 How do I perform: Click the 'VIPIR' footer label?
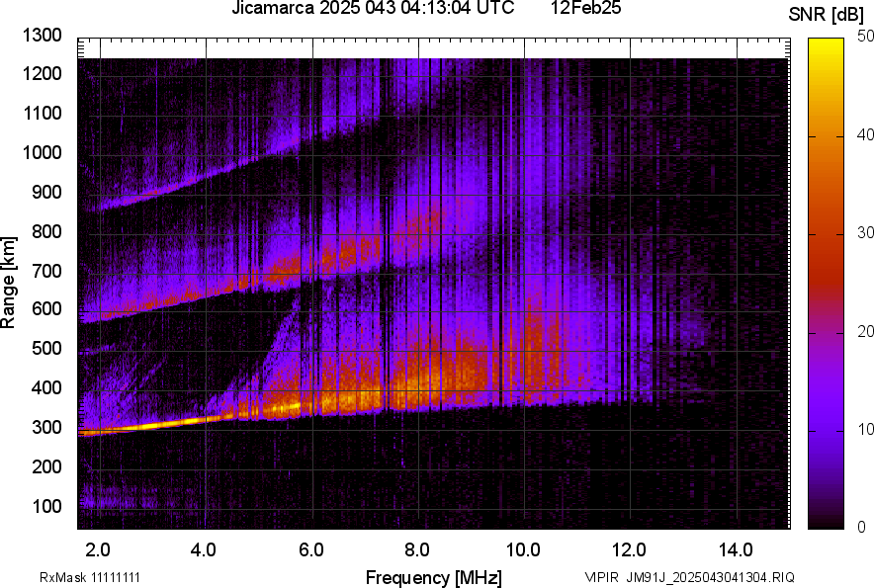pyautogui.click(x=602, y=577)
